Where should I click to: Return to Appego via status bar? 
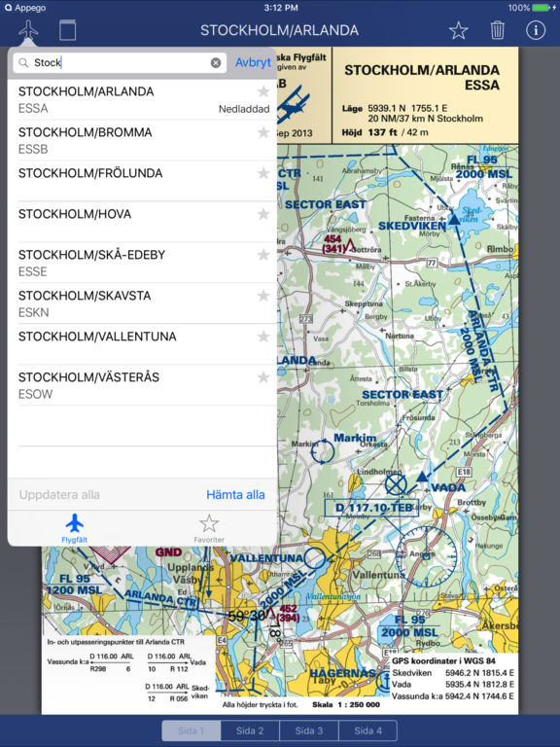click(24, 8)
